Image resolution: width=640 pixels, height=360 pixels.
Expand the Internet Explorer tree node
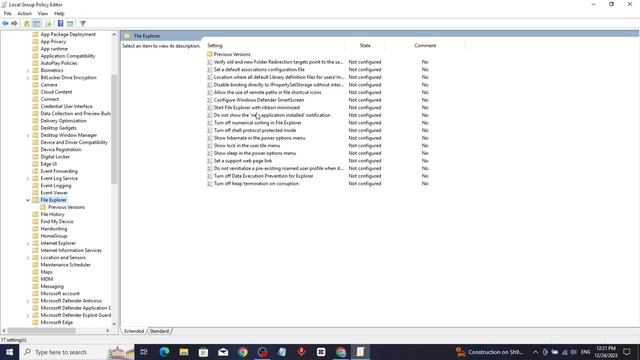28,243
